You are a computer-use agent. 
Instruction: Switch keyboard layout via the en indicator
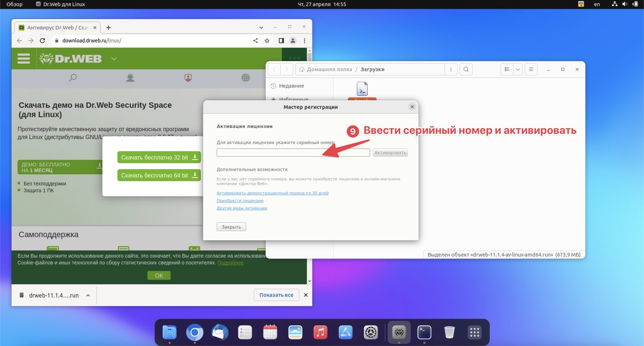(597, 4)
